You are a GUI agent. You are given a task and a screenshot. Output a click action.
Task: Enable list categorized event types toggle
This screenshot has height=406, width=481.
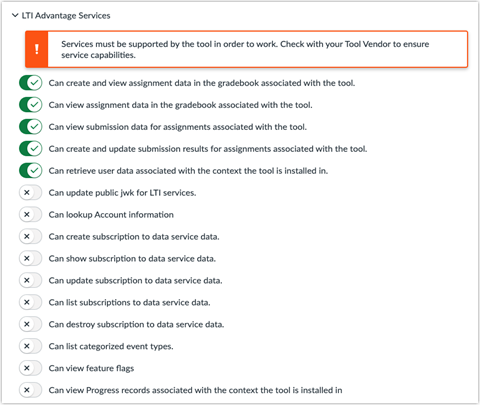coord(31,346)
